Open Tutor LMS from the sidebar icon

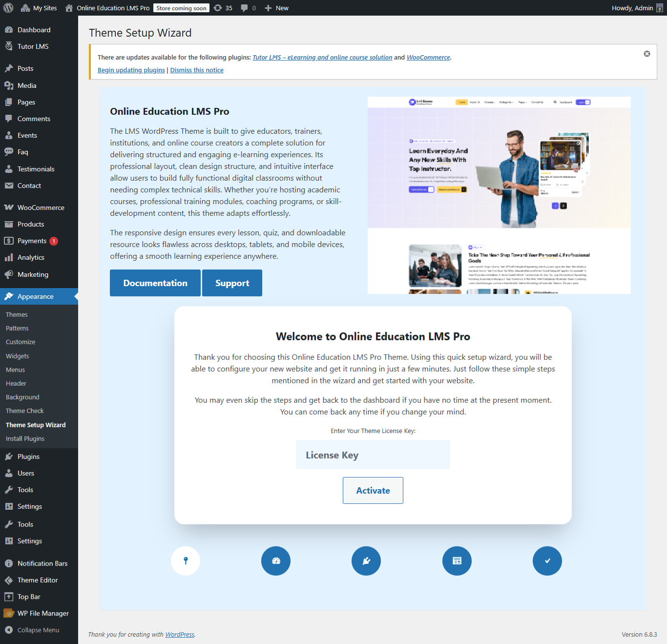[9, 46]
